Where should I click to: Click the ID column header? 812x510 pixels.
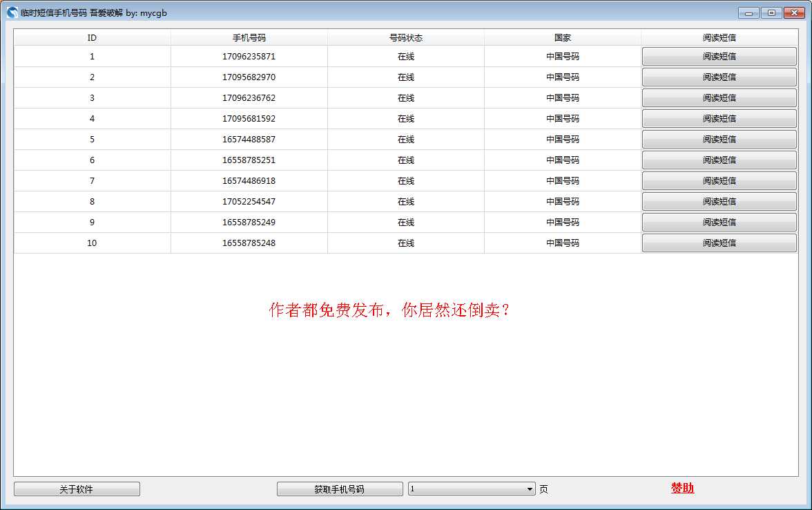click(93, 38)
